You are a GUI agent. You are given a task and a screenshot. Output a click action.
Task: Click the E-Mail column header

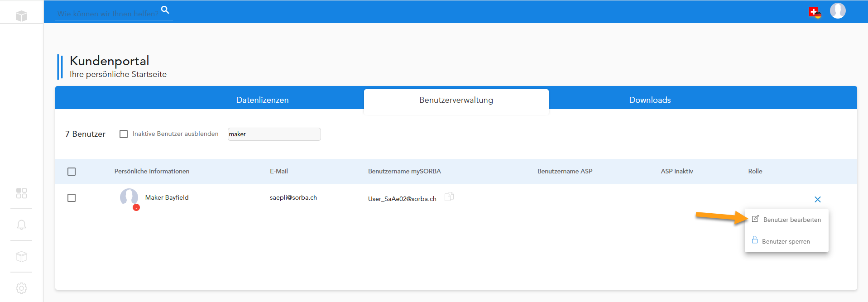[279, 171]
